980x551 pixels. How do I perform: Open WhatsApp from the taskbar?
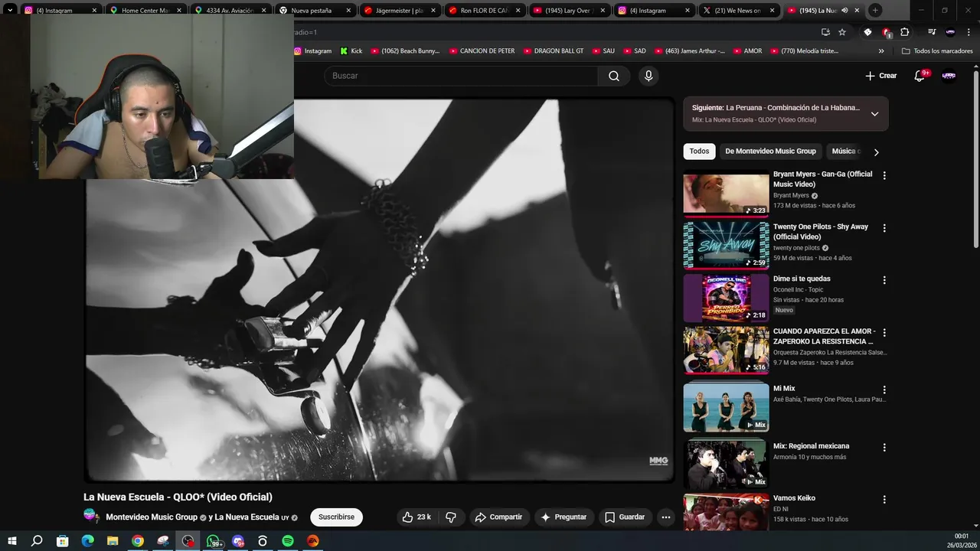pos(214,541)
